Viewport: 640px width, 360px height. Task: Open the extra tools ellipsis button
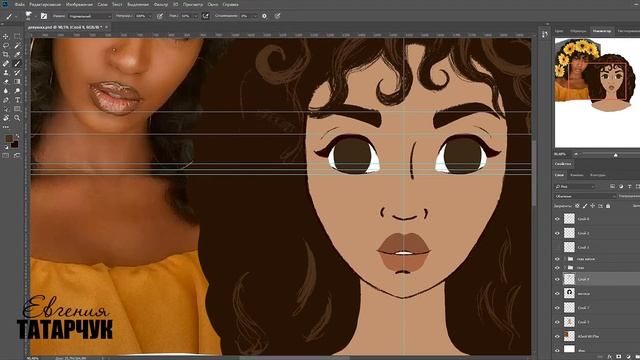pos(6,127)
